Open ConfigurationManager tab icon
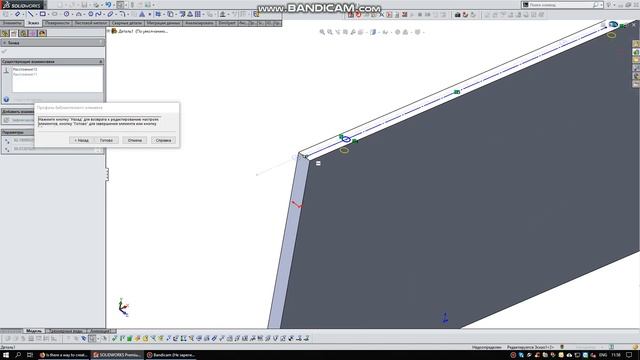The image size is (640, 360). [x=24, y=33]
